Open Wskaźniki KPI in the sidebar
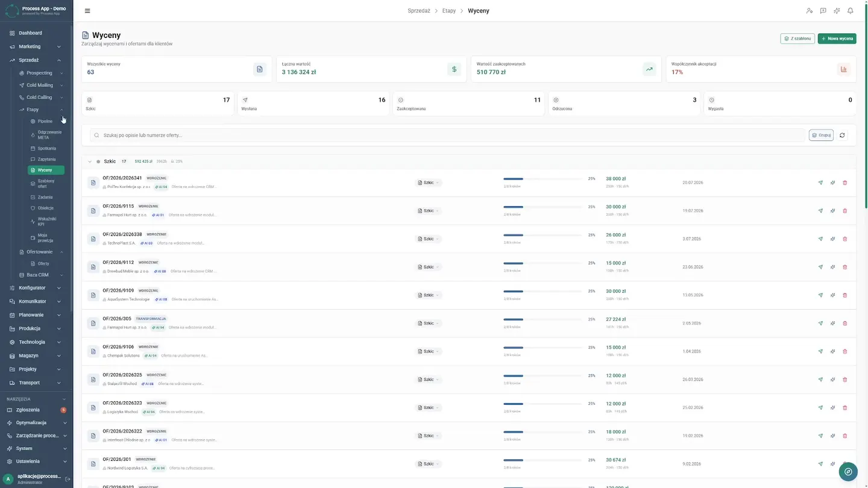Image resolution: width=868 pixels, height=488 pixels. point(46,221)
